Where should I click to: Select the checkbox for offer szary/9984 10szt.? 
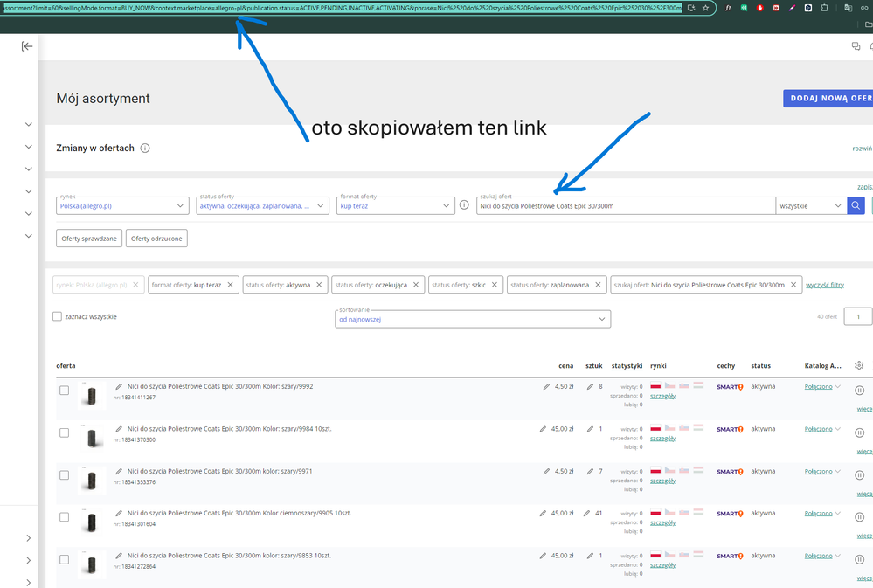tap(64, 432)
